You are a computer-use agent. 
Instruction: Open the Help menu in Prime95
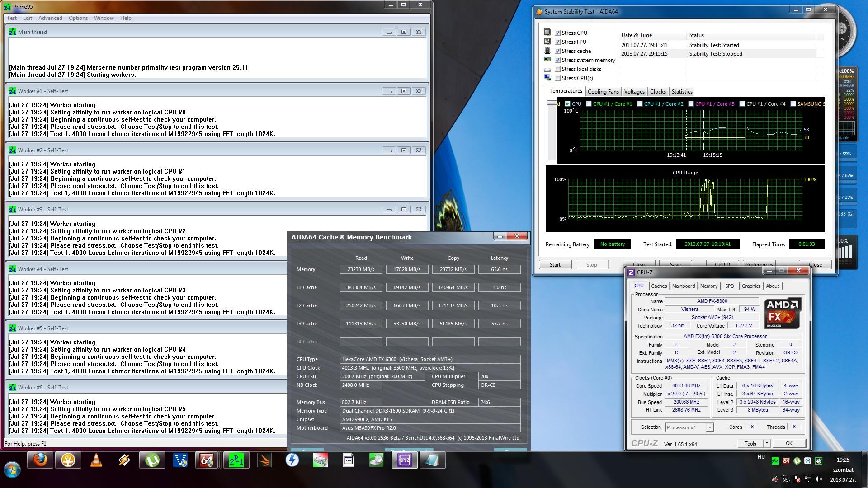pyautogui.click(x=126, y=18)
